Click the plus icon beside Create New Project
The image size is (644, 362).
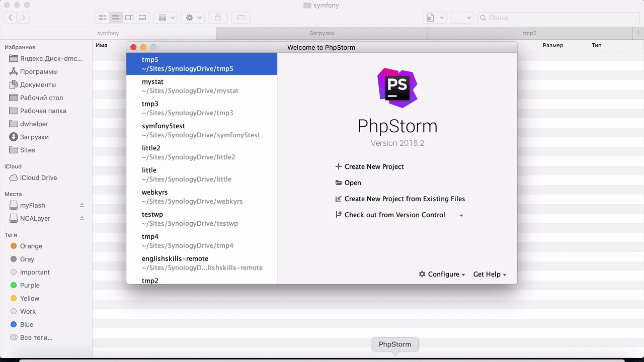pos(339,166)
